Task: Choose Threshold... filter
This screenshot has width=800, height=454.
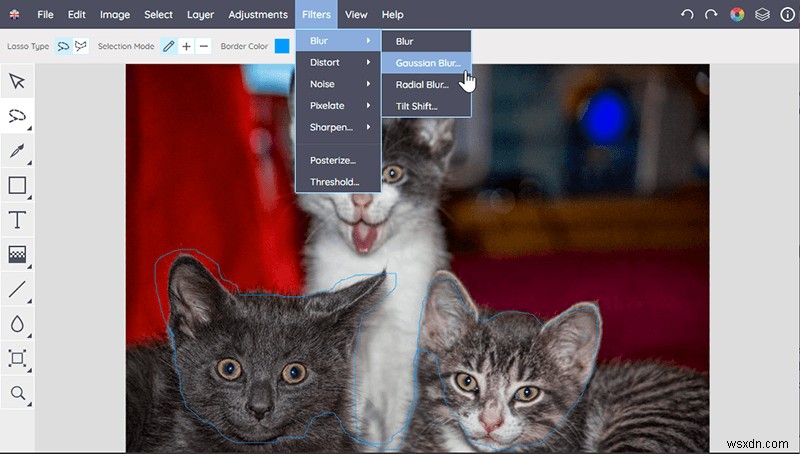Action: (x=338, y=182)
